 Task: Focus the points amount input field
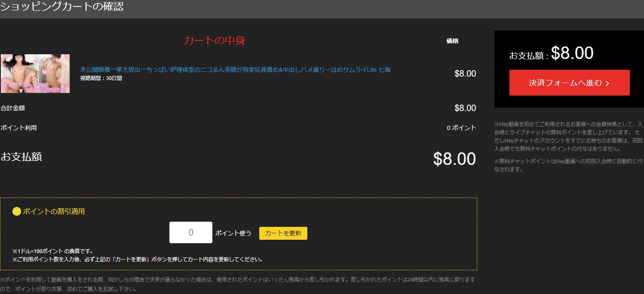[191, 232]
